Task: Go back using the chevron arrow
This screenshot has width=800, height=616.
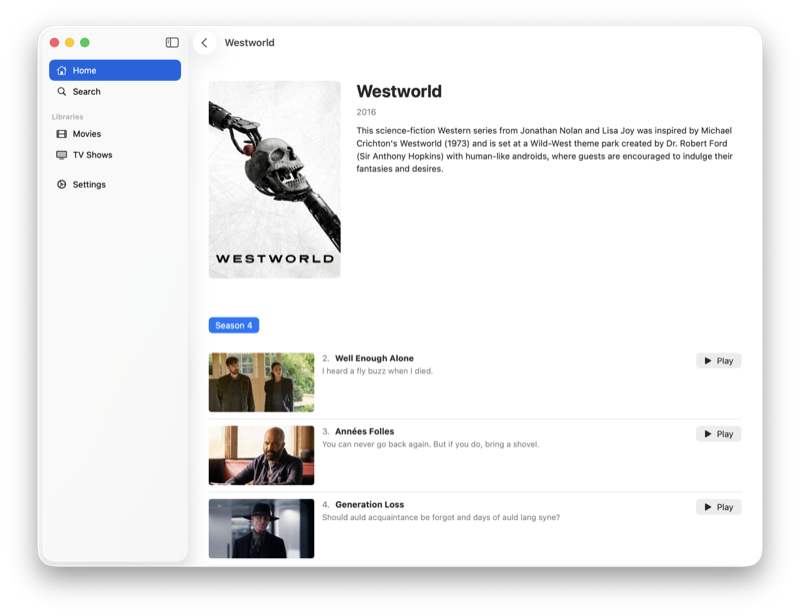Action: (205, 42)
